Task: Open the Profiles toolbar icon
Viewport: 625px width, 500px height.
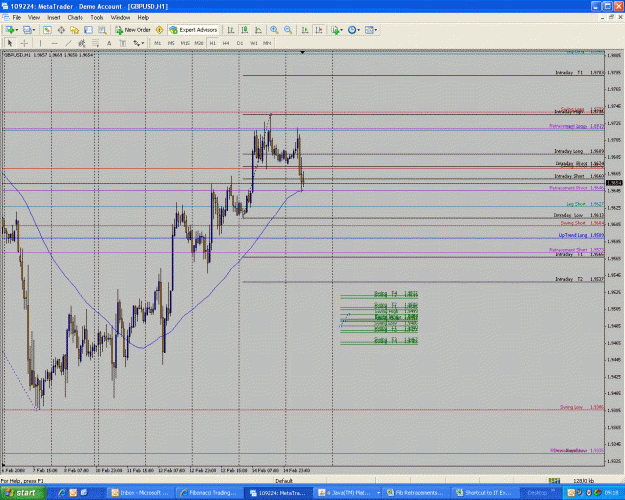Action: point(27,30)
